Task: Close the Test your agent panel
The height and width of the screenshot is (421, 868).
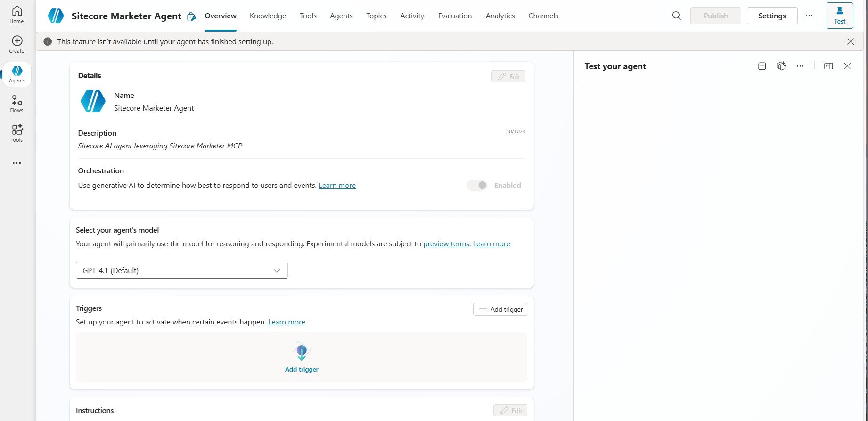Action: point(847,66)
